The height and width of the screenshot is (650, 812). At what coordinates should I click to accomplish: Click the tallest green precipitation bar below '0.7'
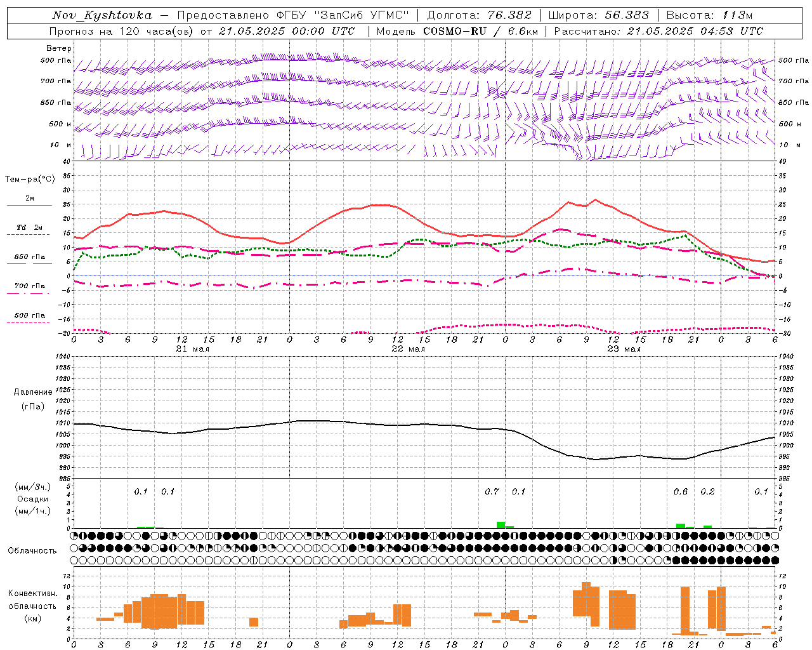[501, 525]
